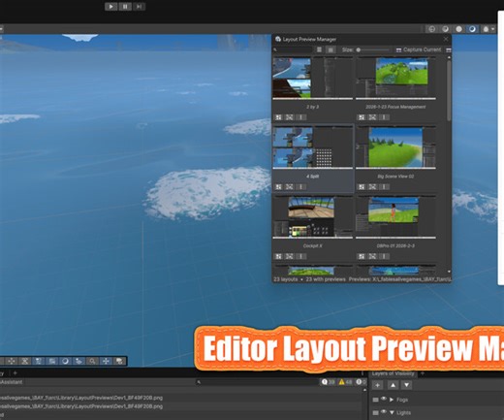Screen dimensions: 504x420
Task: Select second Dev1_BF49F20B.png console log row
Action: (181, 406)
